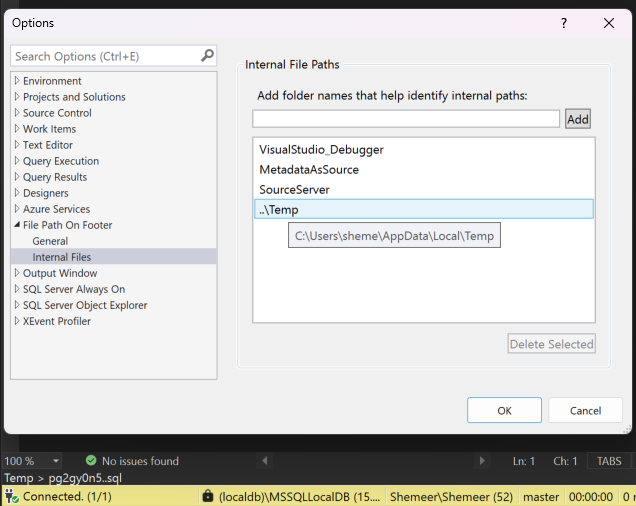Click the search magnifier icon in Options

[207, 56]
